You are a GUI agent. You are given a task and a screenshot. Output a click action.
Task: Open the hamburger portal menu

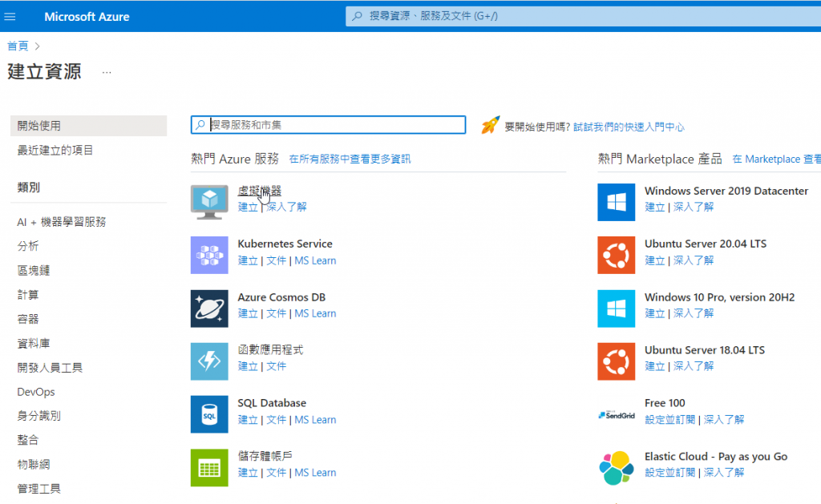(x=10, y=17)
